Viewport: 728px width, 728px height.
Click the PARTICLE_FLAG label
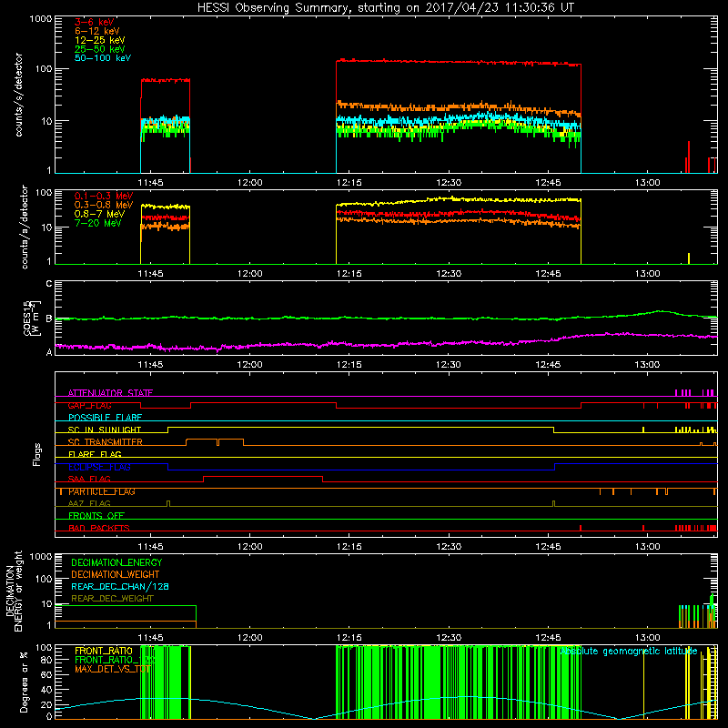pyautogui.click(x=101, y=491)
